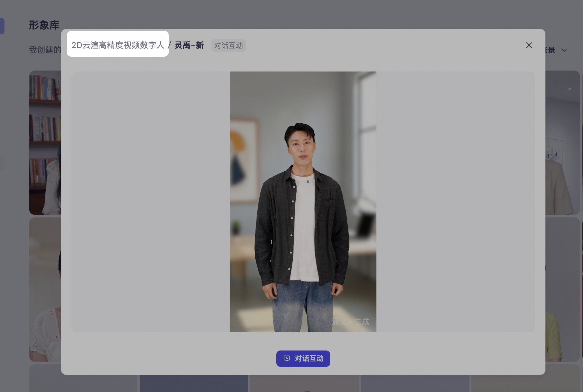
Task: Open the 2D云渲高精度视频数字人 breadcrumb
Action: click(118, 45)
